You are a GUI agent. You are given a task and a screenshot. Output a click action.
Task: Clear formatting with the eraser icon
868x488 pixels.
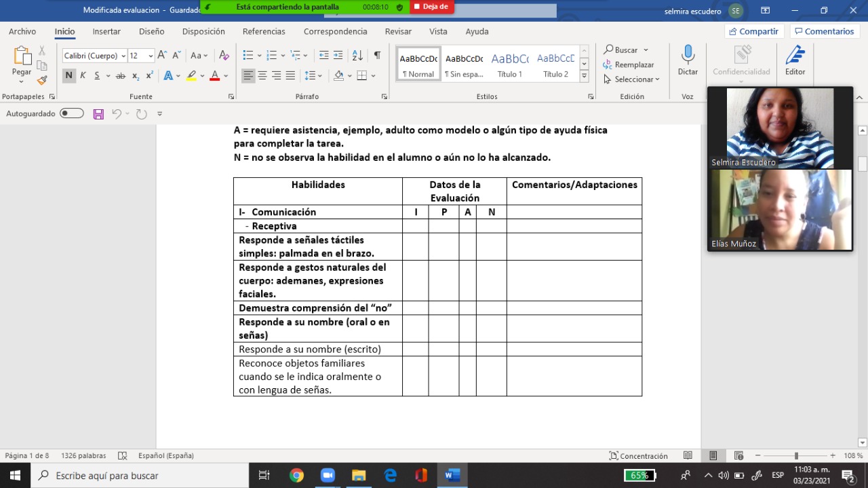tap(224, 56)
